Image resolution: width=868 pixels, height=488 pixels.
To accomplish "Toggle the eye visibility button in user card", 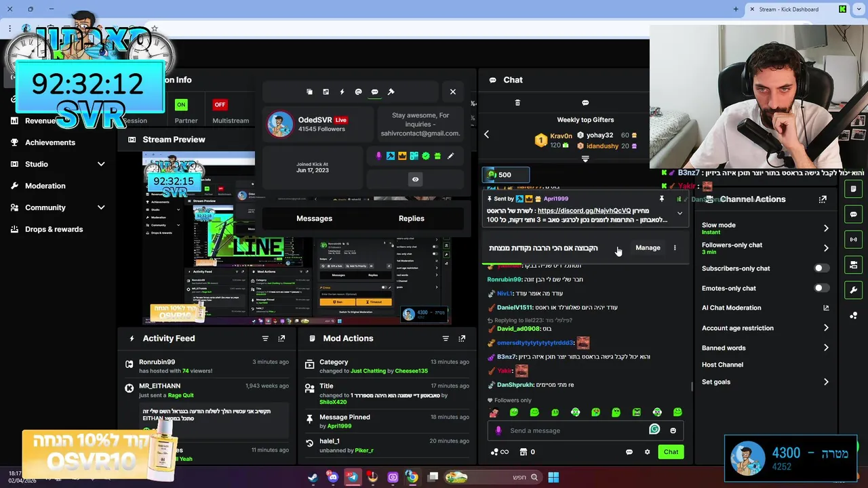I will [415, 179].
